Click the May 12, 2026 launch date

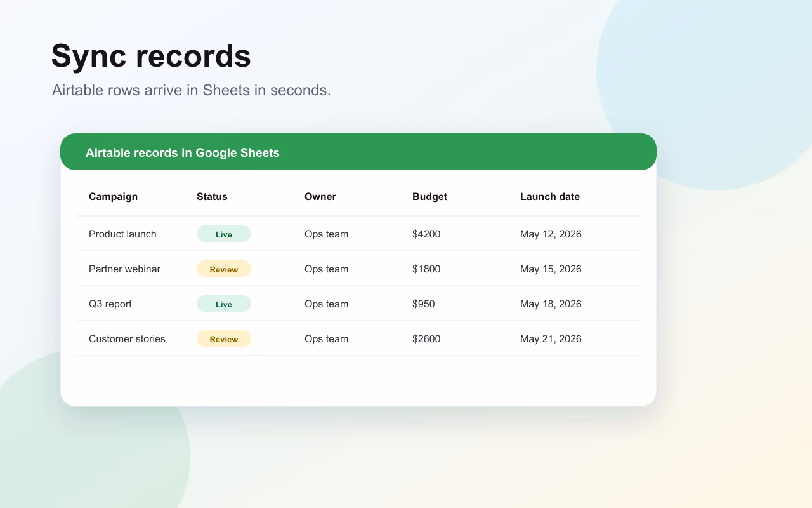pos(551,234)
